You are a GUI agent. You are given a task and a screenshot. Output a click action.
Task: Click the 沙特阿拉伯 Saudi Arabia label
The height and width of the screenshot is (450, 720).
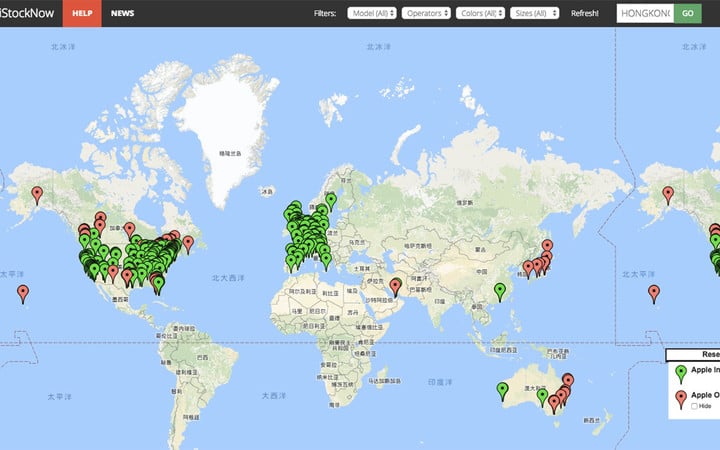pos(378,299)
